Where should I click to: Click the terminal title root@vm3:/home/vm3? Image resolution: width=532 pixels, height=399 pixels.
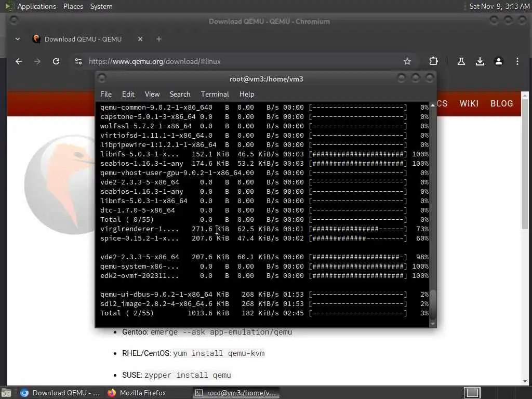click(267, 79)
